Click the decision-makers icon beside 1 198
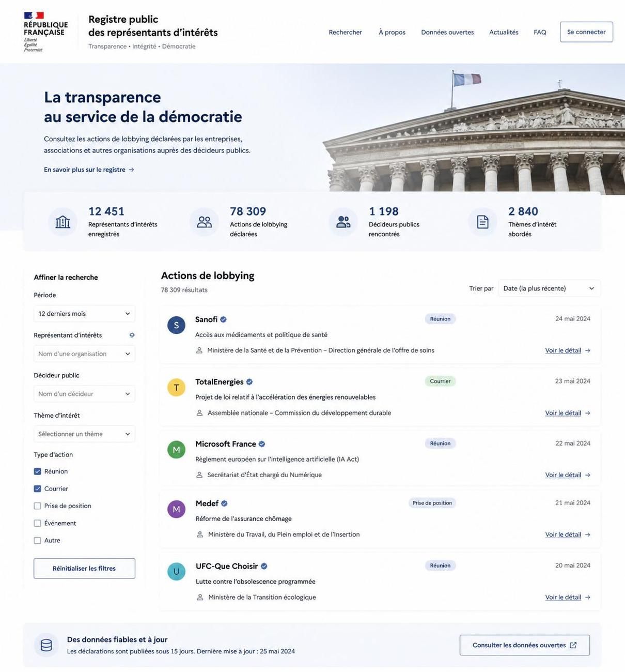 tap(343, 222)
